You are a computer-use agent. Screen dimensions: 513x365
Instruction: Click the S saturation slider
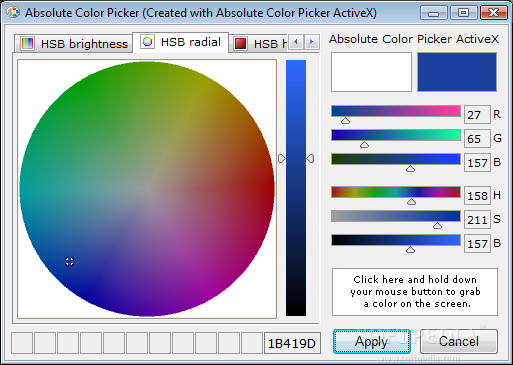396,216
